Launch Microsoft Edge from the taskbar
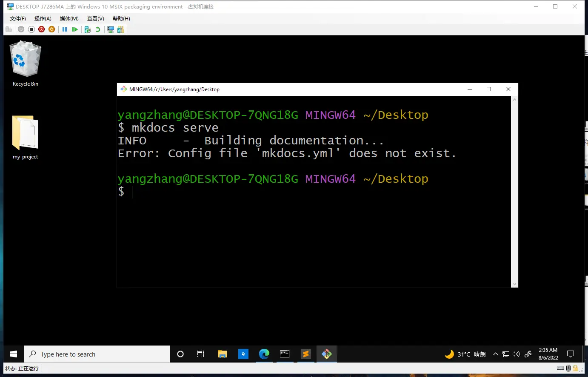This screenshot has height=377, width=588. click(x=264, y=354)
